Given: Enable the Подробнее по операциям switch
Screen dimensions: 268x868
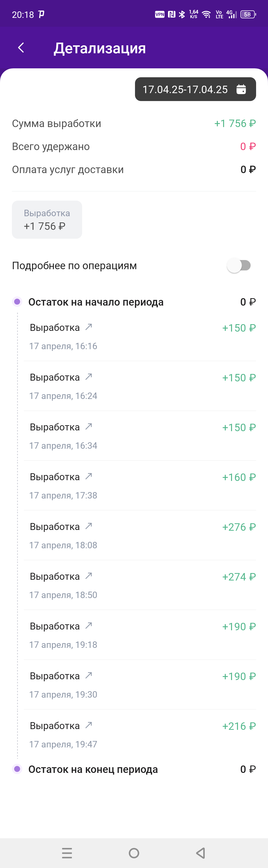Looking at the screenshot, I should point(239,265).
